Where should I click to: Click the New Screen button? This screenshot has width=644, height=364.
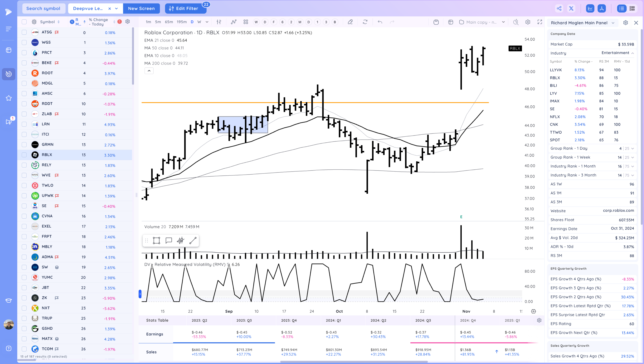point(141,9)
